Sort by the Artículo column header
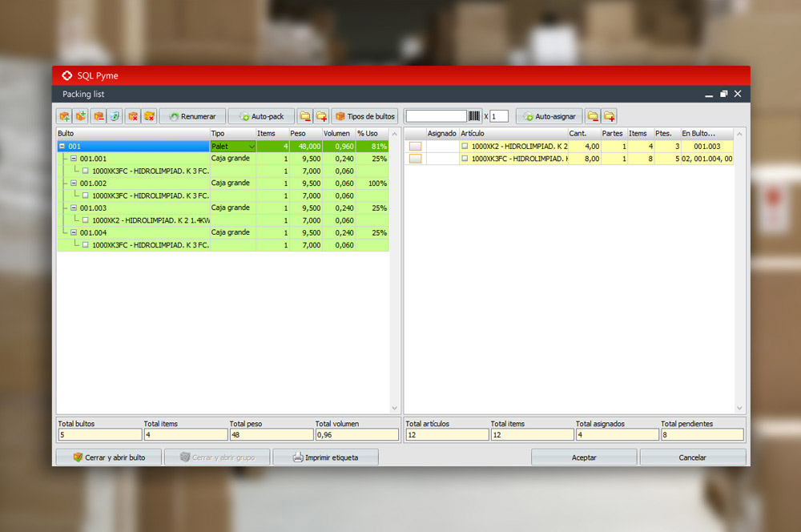The width and height of the screenshot is (801, 532). pyautogui.click(x=513, y=133)
